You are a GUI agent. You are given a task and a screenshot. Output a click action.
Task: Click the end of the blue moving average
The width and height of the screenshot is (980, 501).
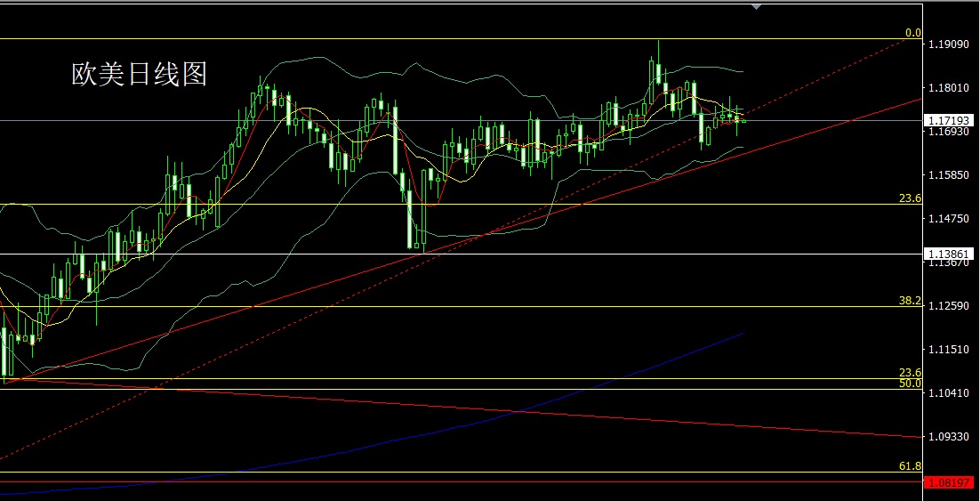click(742, 334)
